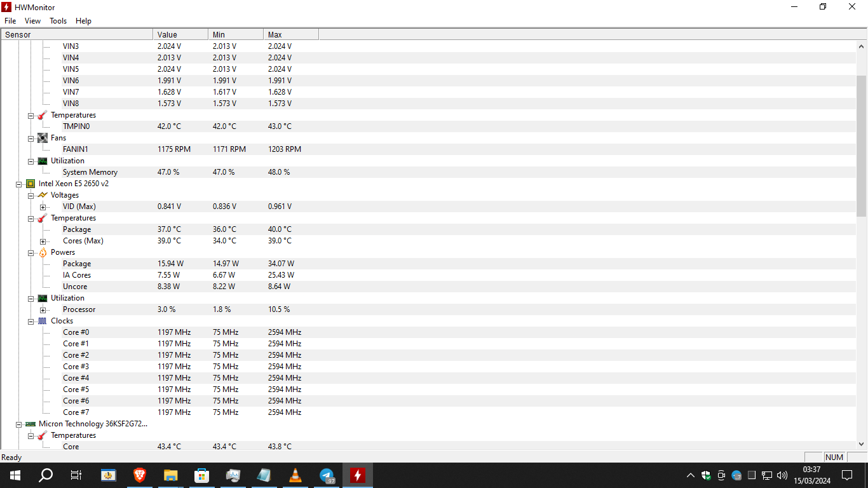Click the NUM indicator in the status bar
The height and width of the screenshot is (488, 868).
(834, 457)
